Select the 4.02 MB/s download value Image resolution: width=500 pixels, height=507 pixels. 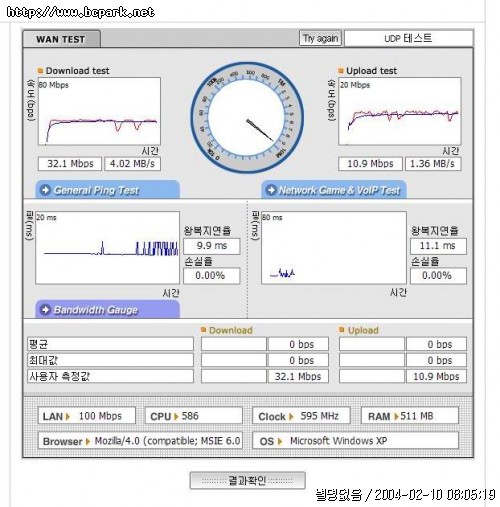click(133, 164)
